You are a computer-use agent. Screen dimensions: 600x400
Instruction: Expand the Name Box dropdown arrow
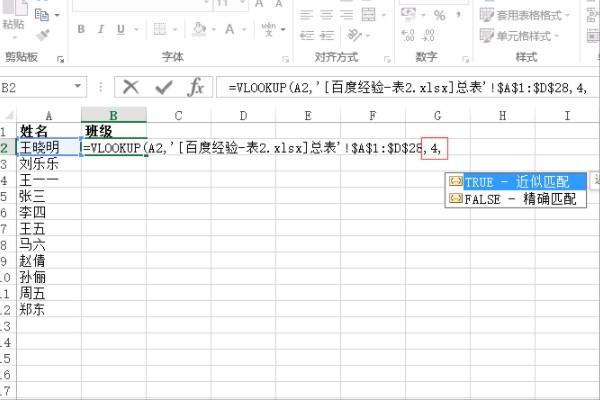pyautogui.click(x=78, y=86)
